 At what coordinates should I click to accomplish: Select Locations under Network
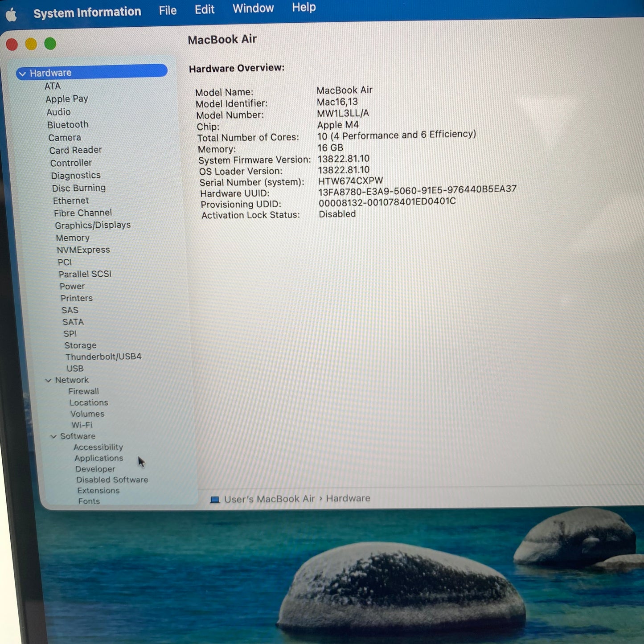[89, 402]
